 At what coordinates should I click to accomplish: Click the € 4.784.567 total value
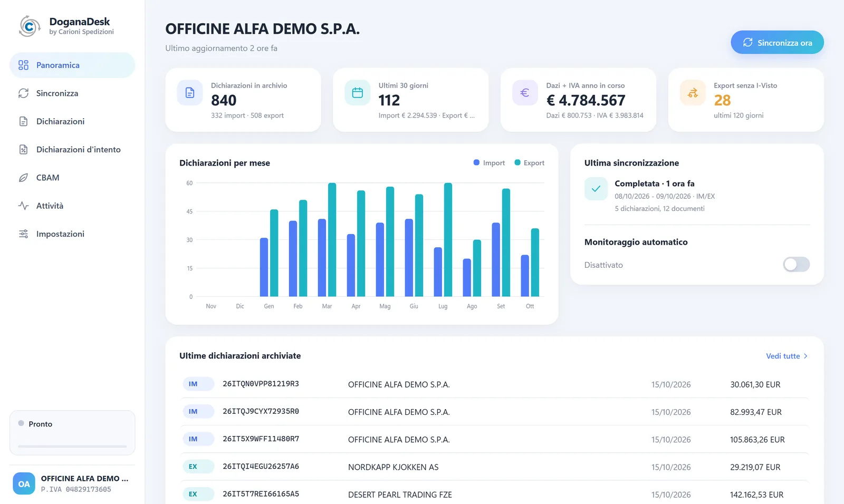(x=586, y=100)
